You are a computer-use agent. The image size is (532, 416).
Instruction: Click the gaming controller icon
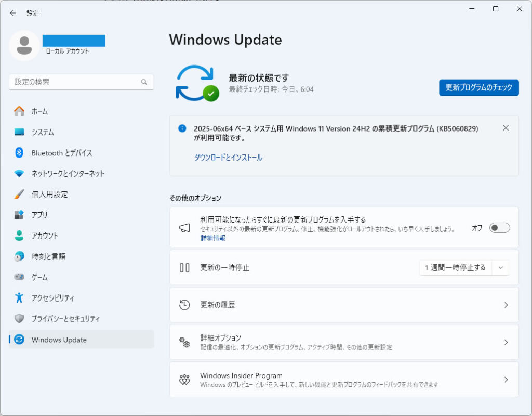click(x=19, y=277)
